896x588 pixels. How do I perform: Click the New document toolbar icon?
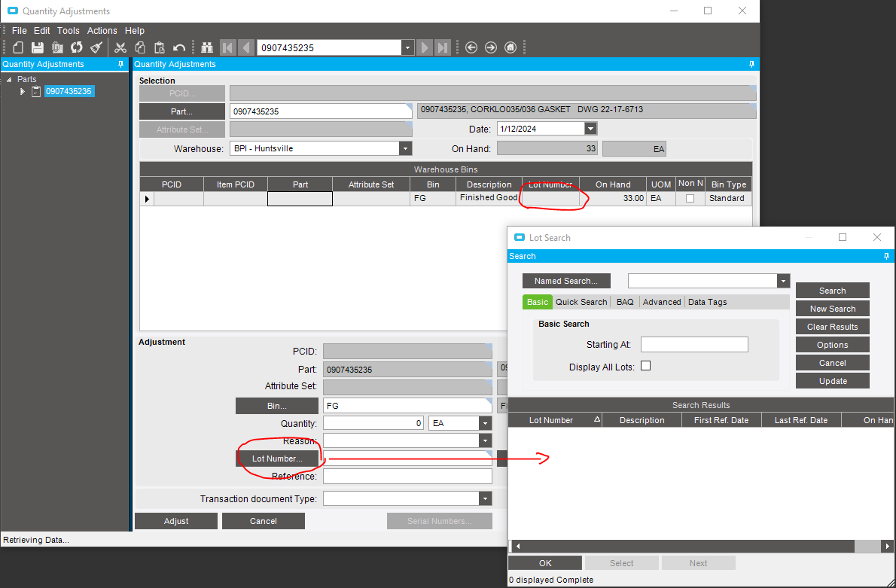pos(18,47)
